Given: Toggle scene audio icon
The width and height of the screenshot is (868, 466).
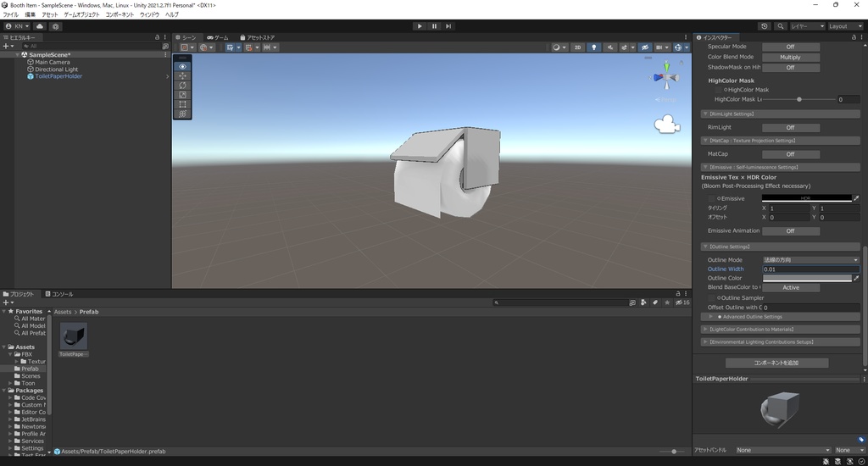Looking at the screenshot, I should point(610,47).
